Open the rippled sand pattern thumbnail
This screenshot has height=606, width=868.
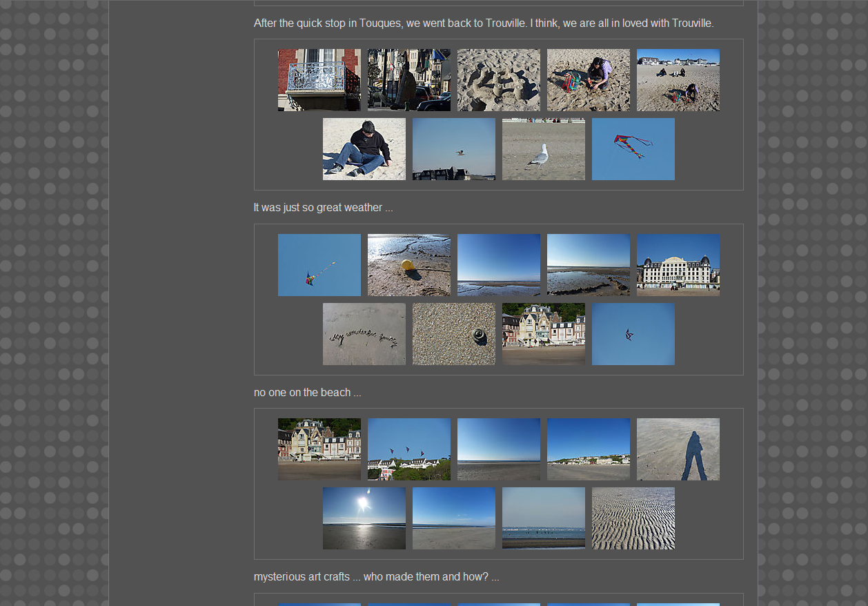pyautogui.click(x=633, y=518)
